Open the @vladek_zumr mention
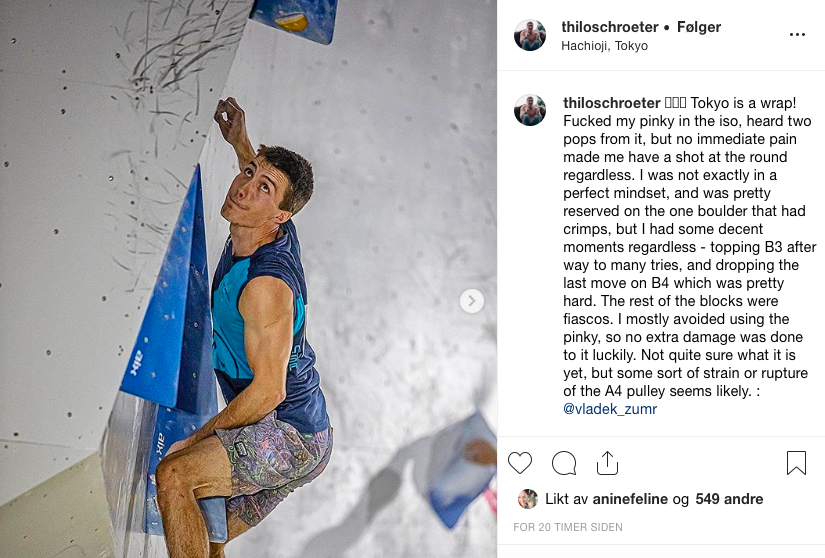The height and width of the screenshot is (558, 825). coord(610,409)
